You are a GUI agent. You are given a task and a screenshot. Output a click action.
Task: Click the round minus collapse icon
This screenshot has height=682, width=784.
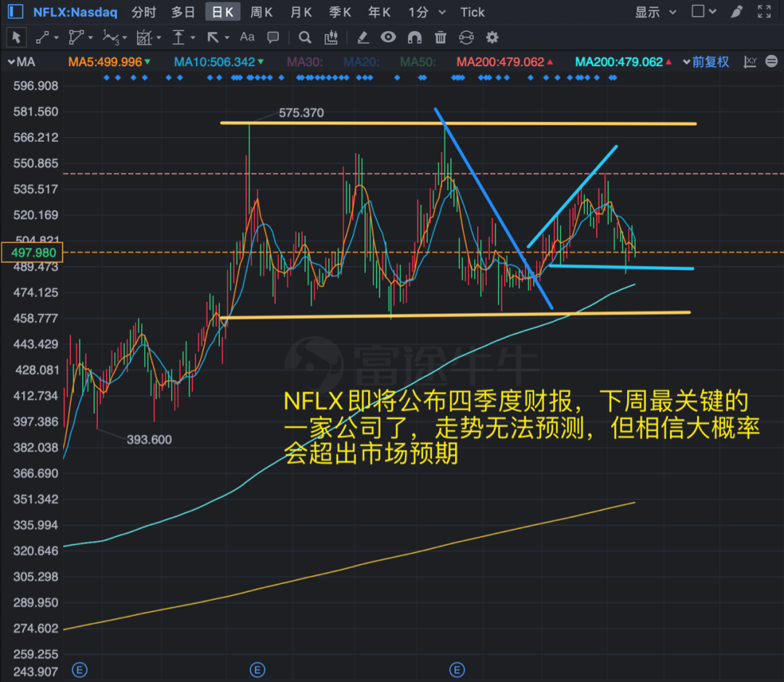[x=772, y=62]
